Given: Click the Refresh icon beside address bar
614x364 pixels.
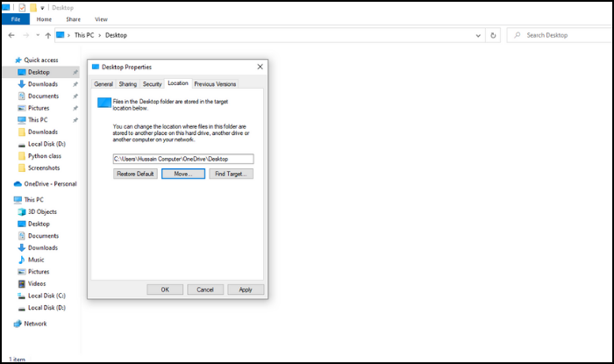Looking at the screenshot, I should [494, 35].
